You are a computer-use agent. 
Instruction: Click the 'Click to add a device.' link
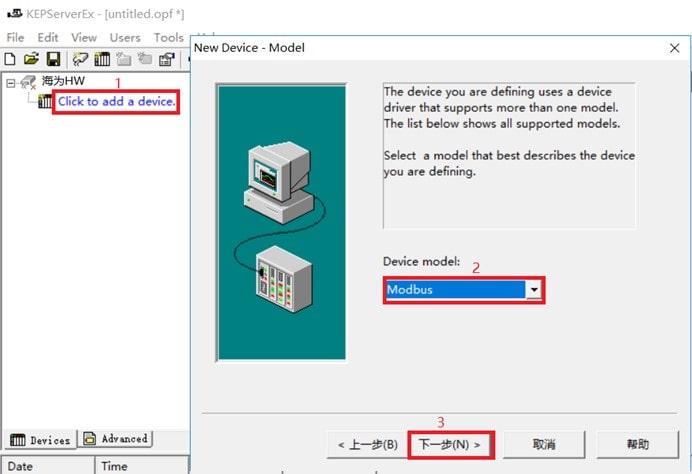pos(117,102)
